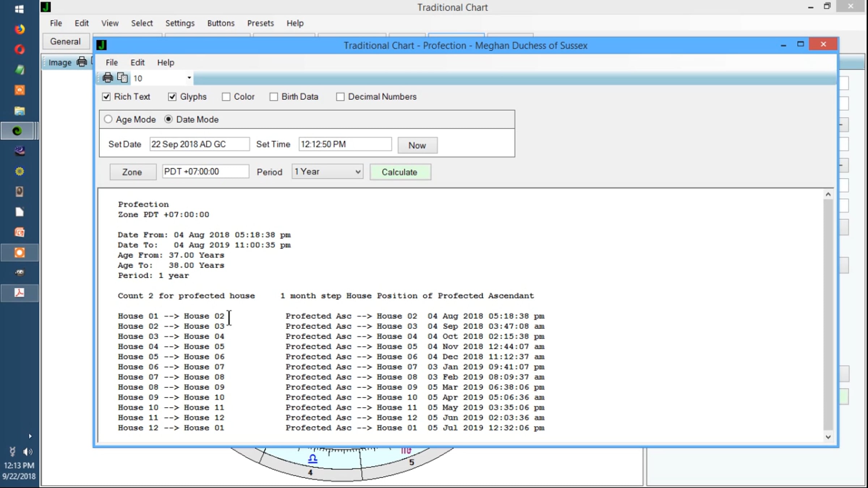868x488 pixels.
Task: Open the Period 1 Year dropdown
Action: point(327,172)
